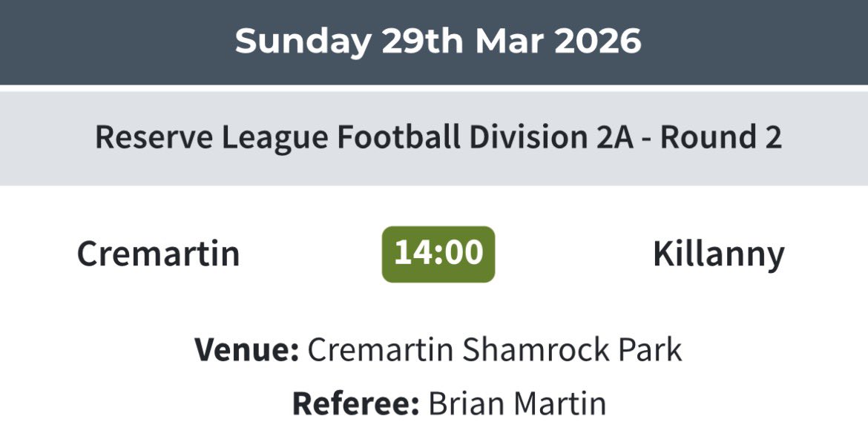Click the Sunday 29th Mar 2026 date header
The height and width of the screenshot is (442, 868).
pyautogui.click(x=438, y=42)
